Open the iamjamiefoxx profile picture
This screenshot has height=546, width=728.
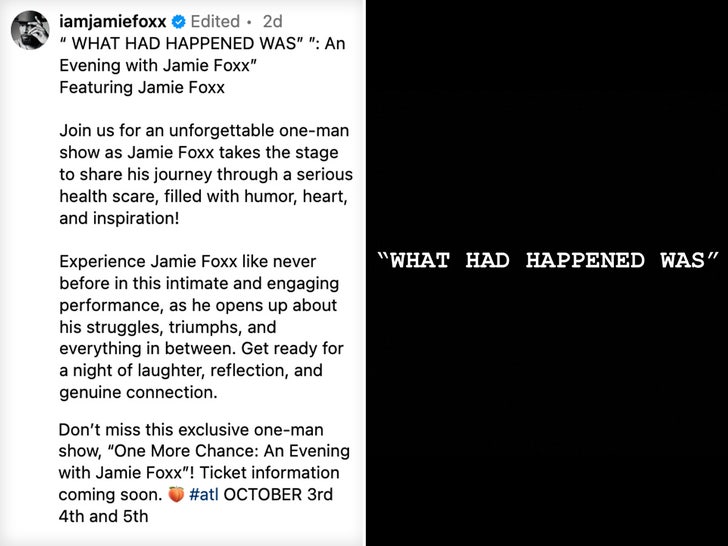tap(28, 29)
